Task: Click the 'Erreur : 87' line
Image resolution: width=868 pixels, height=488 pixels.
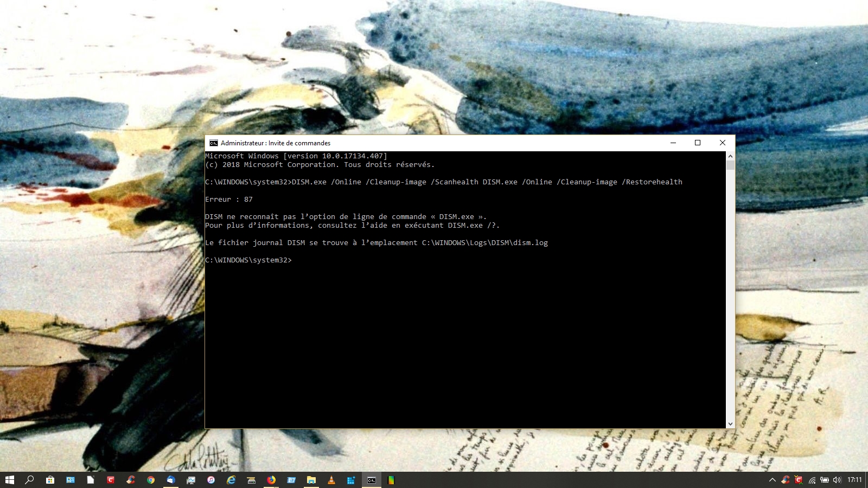Action: (229, 200)
